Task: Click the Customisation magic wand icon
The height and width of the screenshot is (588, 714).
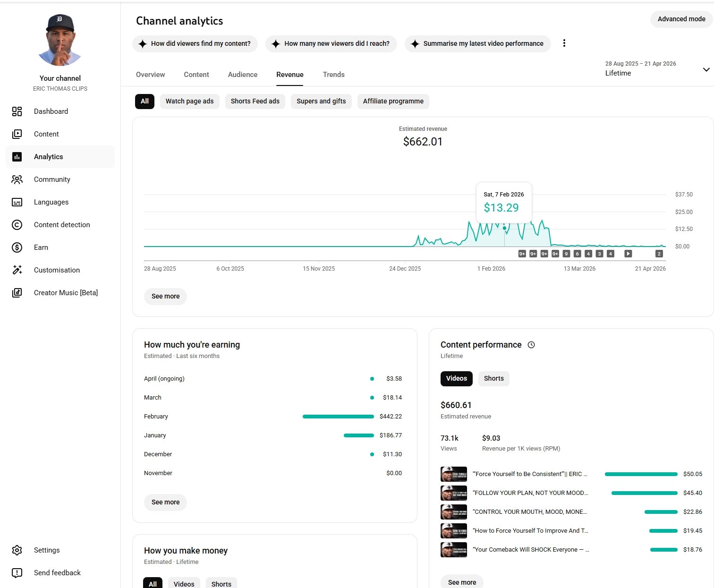Action: [x=17, y=270]
